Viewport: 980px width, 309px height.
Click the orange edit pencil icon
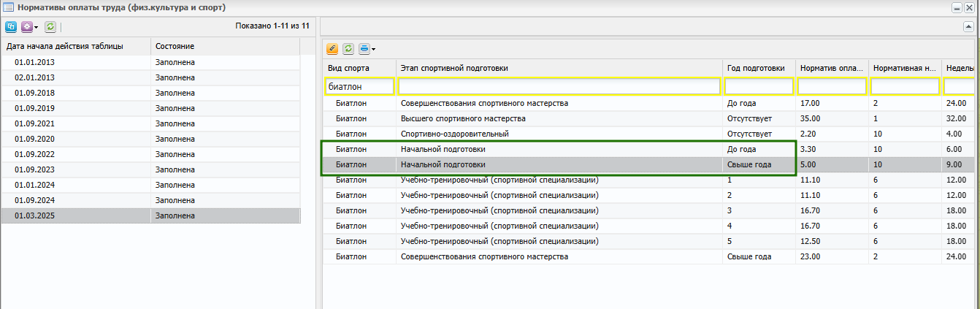[332, 49]
